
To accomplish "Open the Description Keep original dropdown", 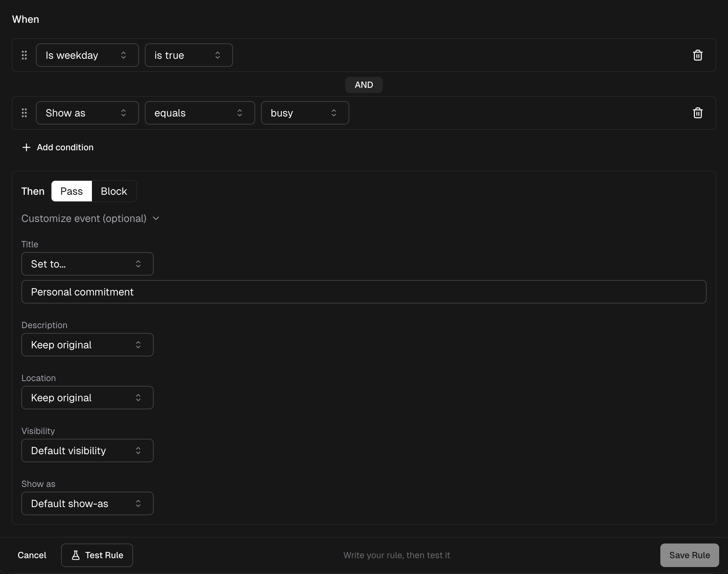I will [x=88, y=345].
